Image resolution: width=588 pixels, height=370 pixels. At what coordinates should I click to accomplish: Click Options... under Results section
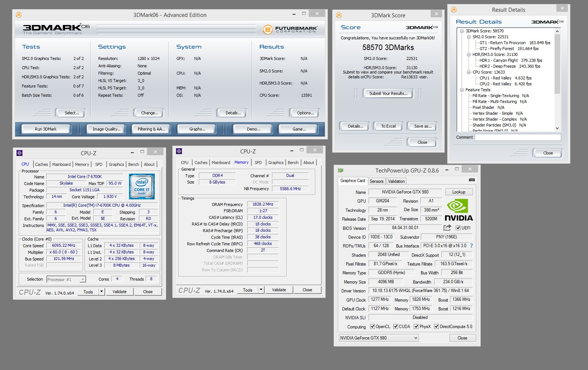[x=305, y=113]
